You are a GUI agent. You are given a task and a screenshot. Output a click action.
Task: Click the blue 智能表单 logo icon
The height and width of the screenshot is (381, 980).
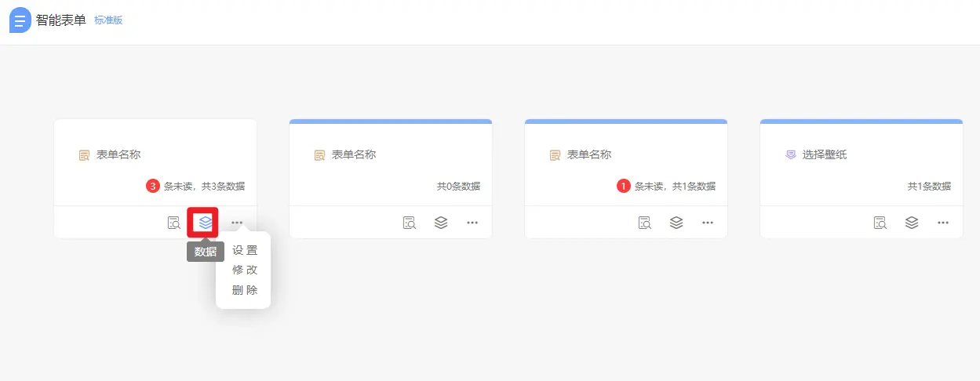tap(20, 20)
